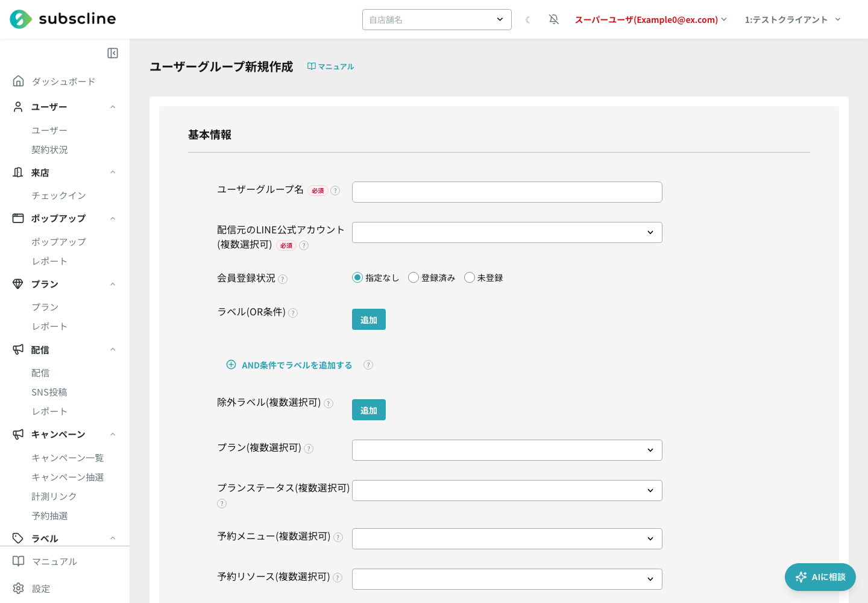Choose 登録済み for 会員登録状況
This screenshot has height=603, width=868.
414,277
